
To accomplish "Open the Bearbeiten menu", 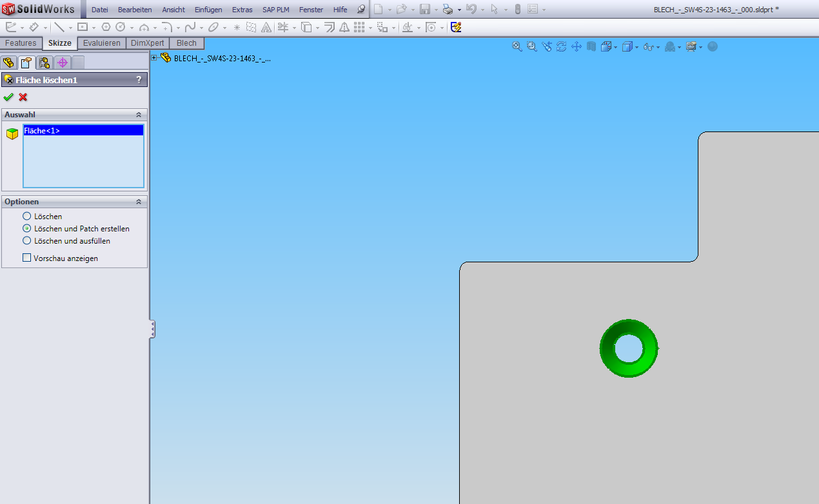I will pyautogui.click(x=135, y=10).
